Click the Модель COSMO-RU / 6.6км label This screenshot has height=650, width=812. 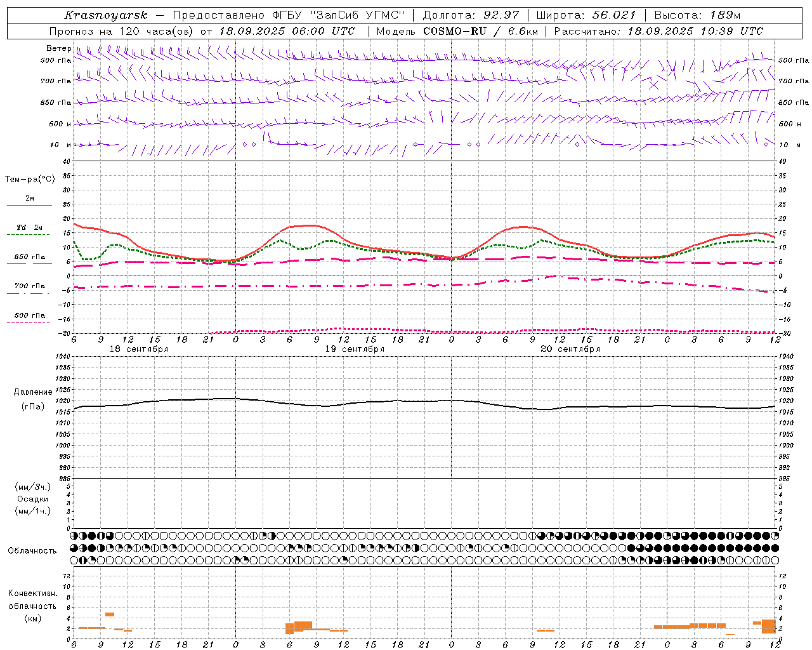pos(457,31)
